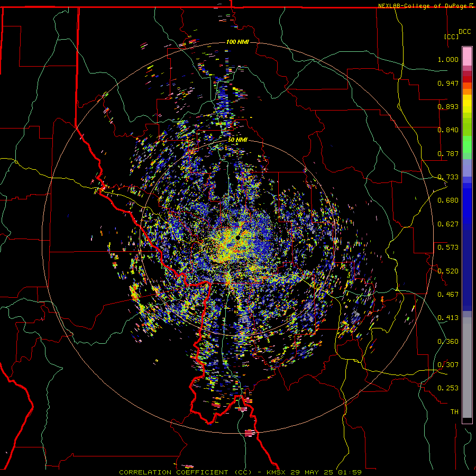Click the 0.413 scale value
The width and height of the screenshot is (476, 476).
(448, 318)
